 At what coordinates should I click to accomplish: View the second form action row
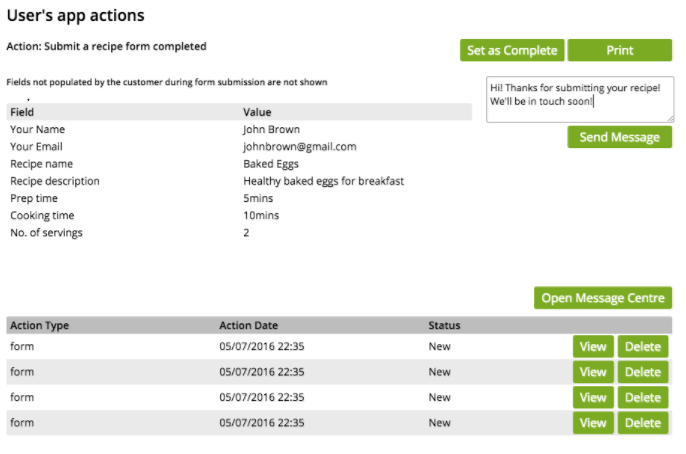coord(593,372)
